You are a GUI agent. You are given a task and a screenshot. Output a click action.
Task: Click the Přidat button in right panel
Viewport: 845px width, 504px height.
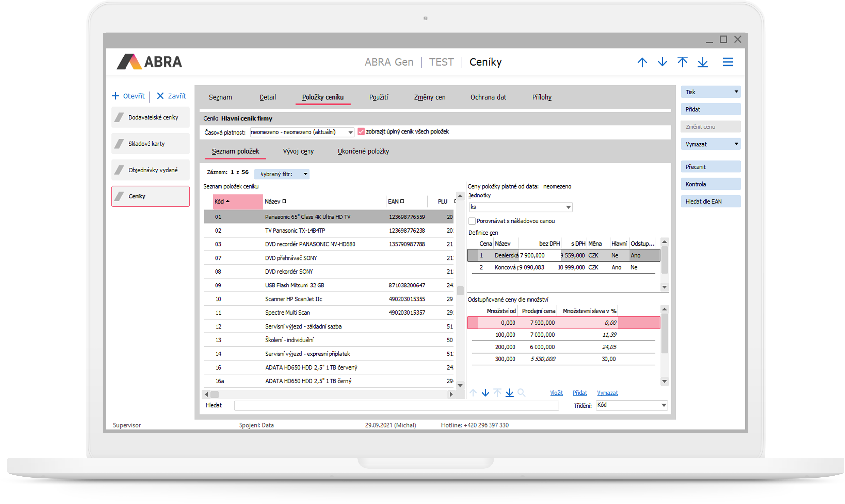point(711,109)
